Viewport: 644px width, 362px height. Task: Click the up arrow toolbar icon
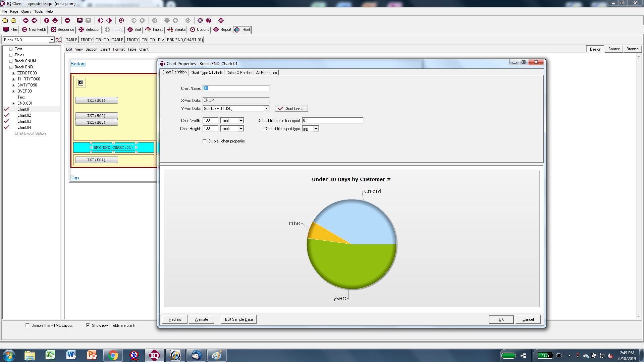pyautogui.click(x=46, y=20)
